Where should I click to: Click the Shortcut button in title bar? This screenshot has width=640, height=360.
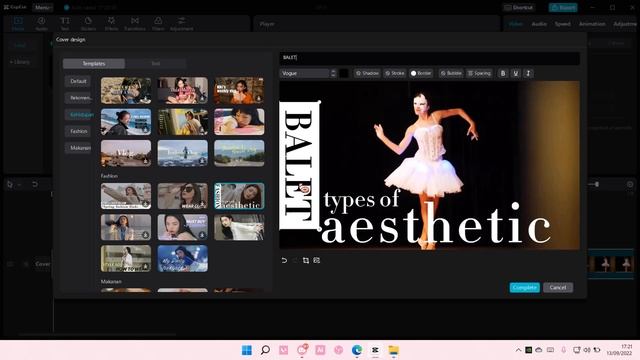[519, 7]
